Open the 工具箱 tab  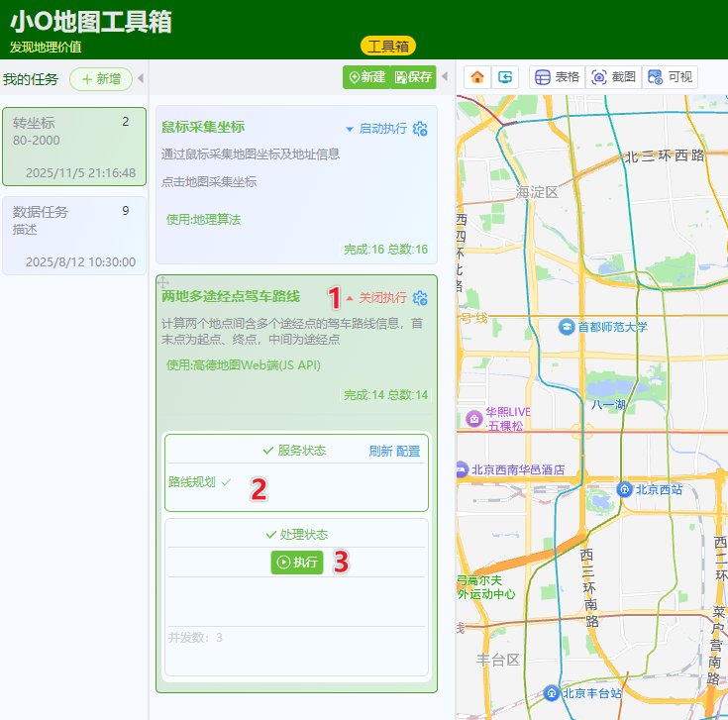388,46
